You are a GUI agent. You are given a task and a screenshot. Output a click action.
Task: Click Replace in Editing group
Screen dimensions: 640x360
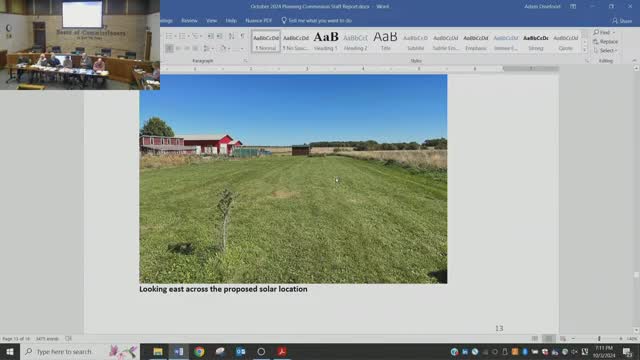coord(605,42)
